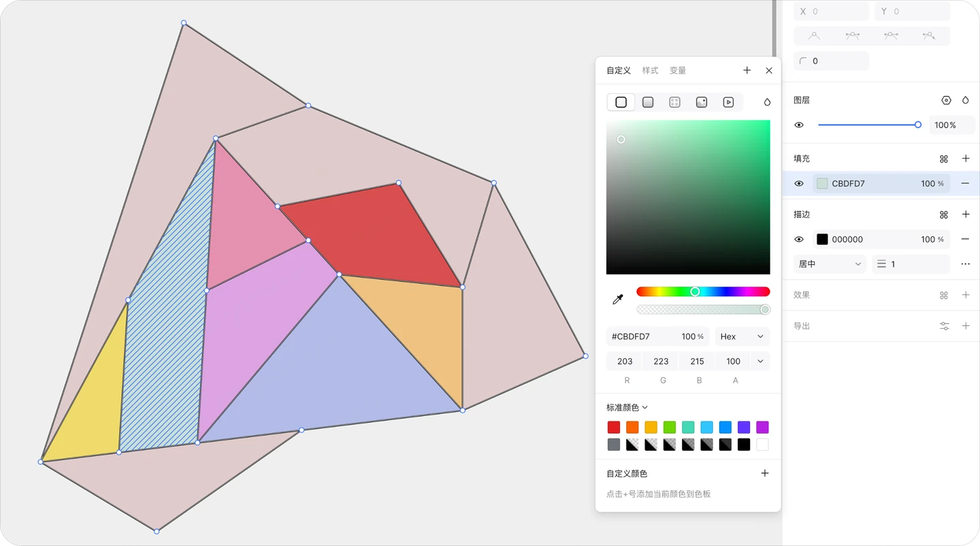This screenshot has width=980, height=546.
Task: Add an export setting in 导出
Action: pos(966,326)
